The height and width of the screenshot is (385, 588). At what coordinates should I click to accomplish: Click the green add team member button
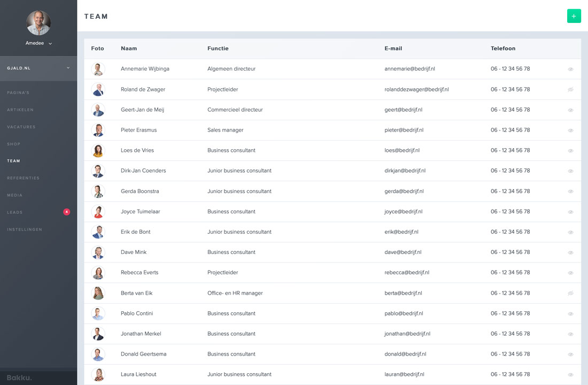pos(574,16)
